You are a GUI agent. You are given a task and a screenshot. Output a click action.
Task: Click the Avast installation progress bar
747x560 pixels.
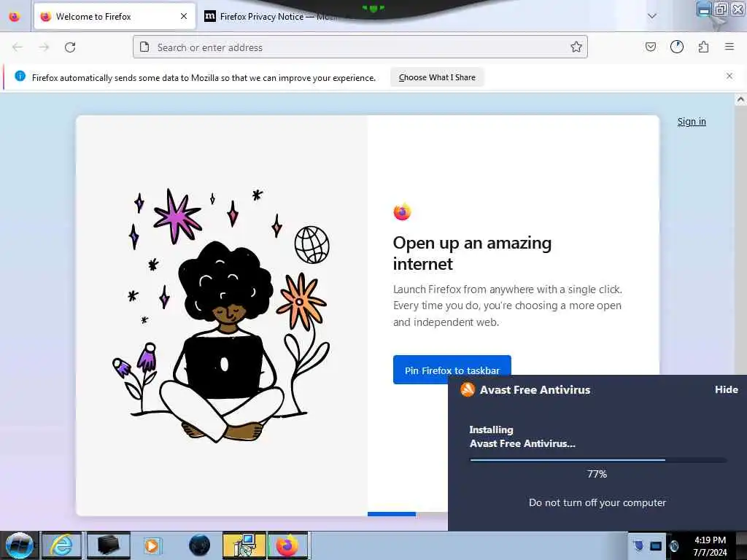click(598, 460)
